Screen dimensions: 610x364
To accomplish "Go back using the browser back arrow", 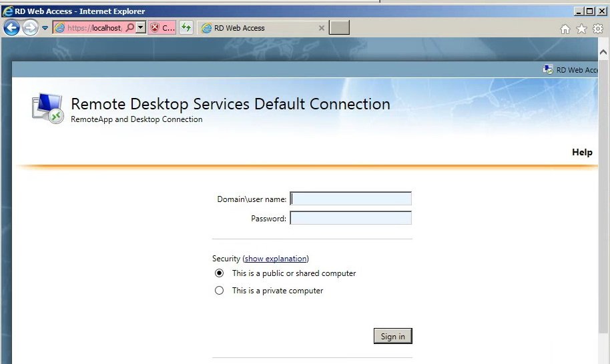I will [11, 27].
